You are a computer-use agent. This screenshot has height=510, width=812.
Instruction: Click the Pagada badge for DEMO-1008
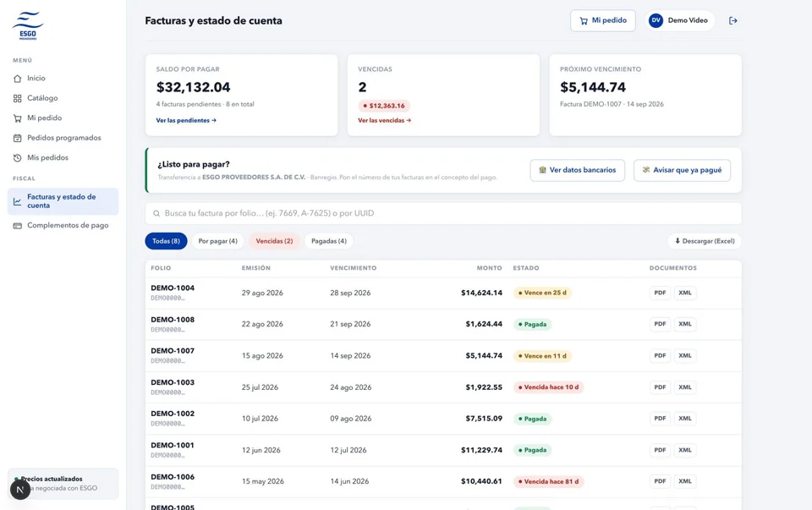[532, 324]
